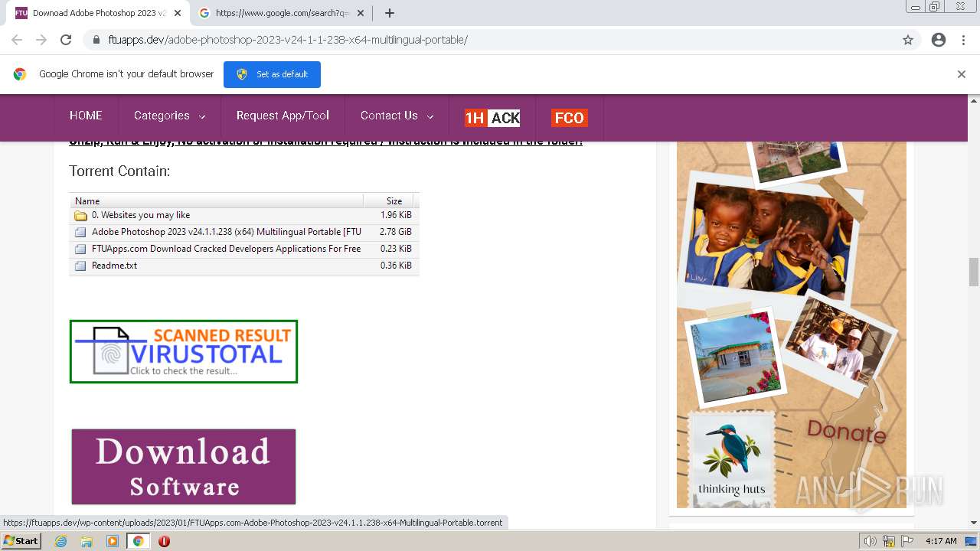Click the network tray icon
Image resolution: width=980 pixels, height=551 pixels.
[889, 541]
